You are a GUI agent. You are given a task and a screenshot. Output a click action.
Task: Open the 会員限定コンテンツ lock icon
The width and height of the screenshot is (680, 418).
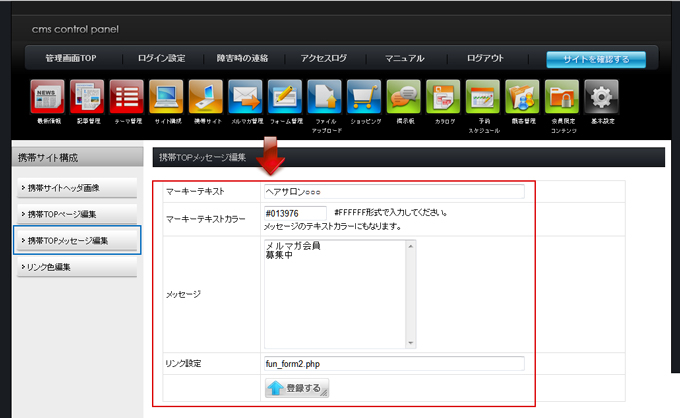[x=562, y=97]
